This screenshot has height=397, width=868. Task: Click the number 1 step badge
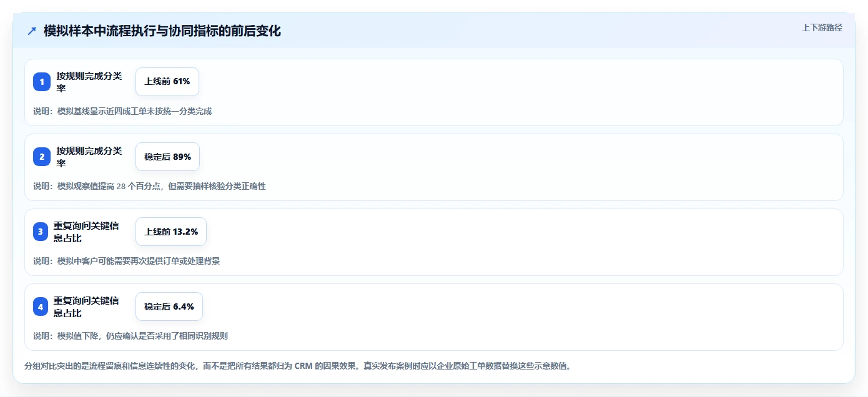coord(42,82)
